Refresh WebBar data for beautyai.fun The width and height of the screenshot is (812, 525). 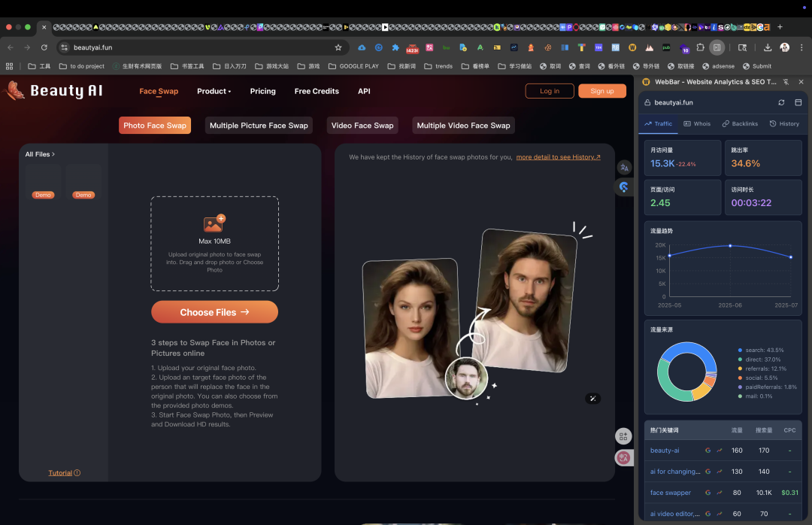(781, 102)
